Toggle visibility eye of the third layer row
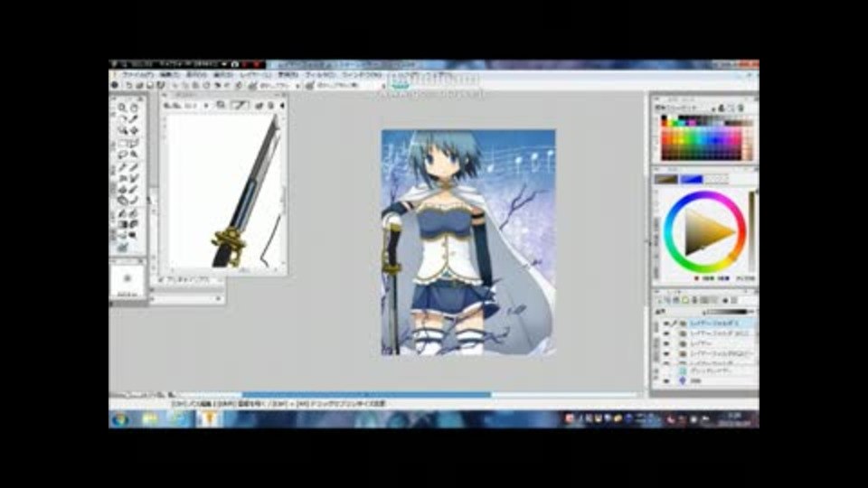The image size is (868, 488). tap(666, 343)
